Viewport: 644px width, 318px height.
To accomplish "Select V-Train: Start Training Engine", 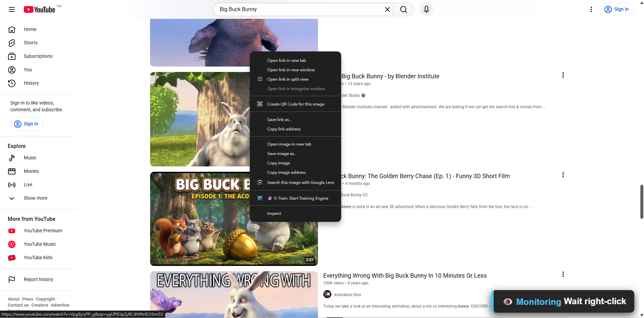I will pos(295,198).
